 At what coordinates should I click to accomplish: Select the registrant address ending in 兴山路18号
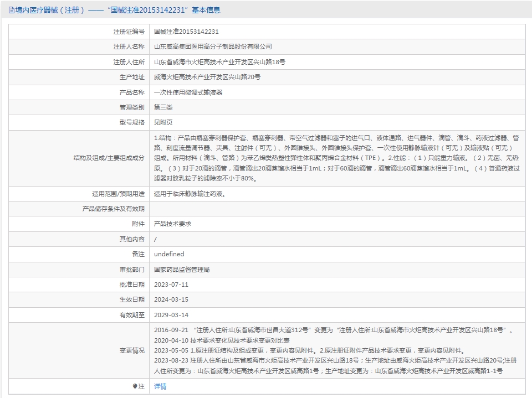pos(219,62)
